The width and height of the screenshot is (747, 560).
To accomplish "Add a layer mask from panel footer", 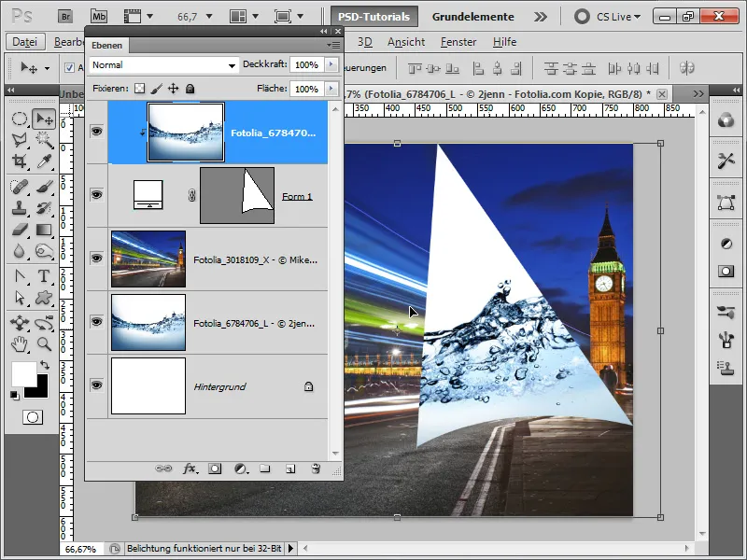I will pyautogui.click(x=215, y=469).
